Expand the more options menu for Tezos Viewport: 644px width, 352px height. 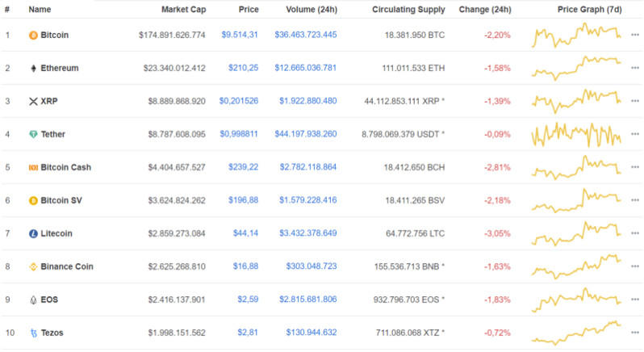(634, 333)
